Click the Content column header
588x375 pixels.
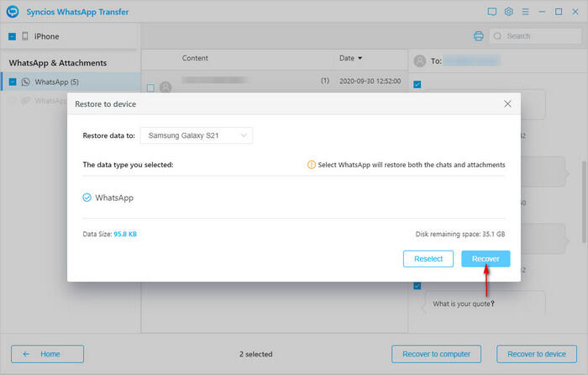pos(195,59)
